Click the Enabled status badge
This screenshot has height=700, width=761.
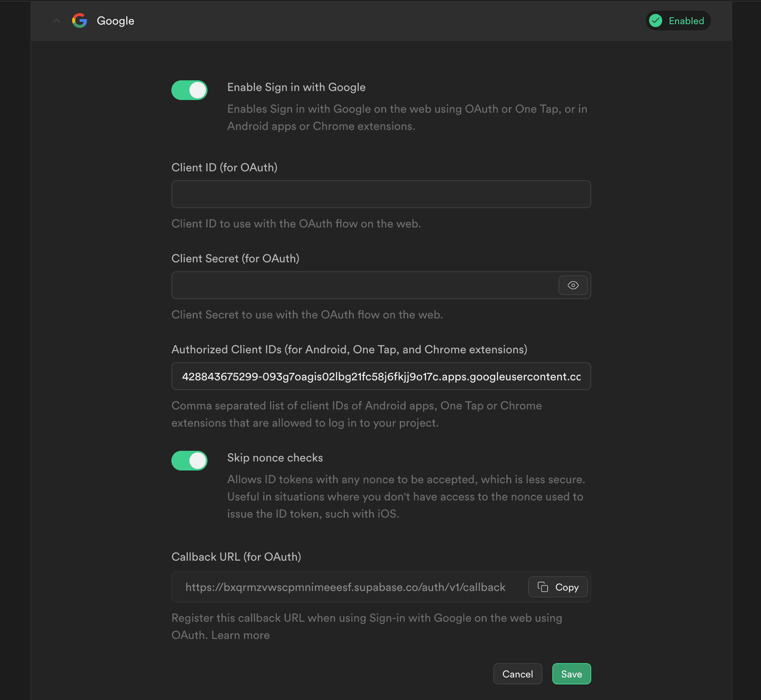click(x=678, y=20)
